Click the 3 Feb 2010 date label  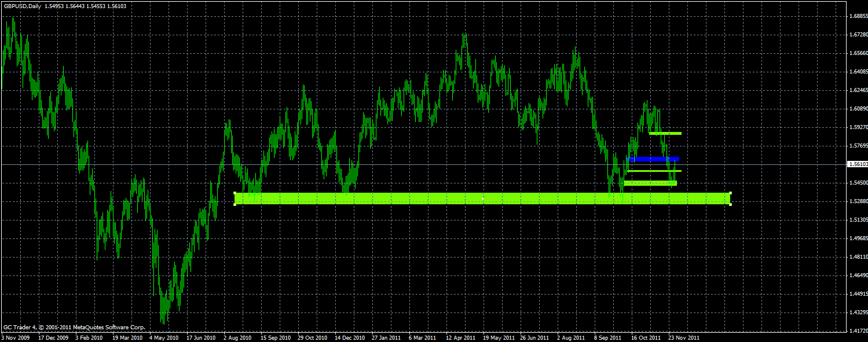[89, 337]
